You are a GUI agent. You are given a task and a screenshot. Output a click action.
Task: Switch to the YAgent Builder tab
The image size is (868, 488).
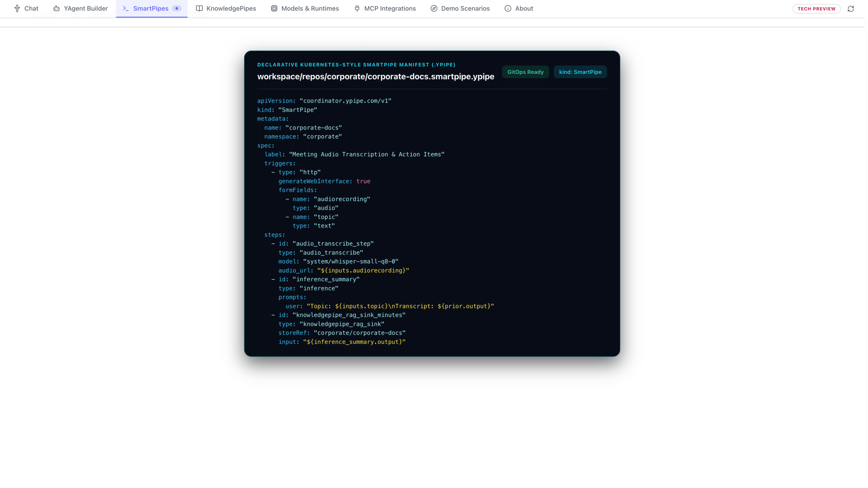pyautogui.click(x=80, y=8)
